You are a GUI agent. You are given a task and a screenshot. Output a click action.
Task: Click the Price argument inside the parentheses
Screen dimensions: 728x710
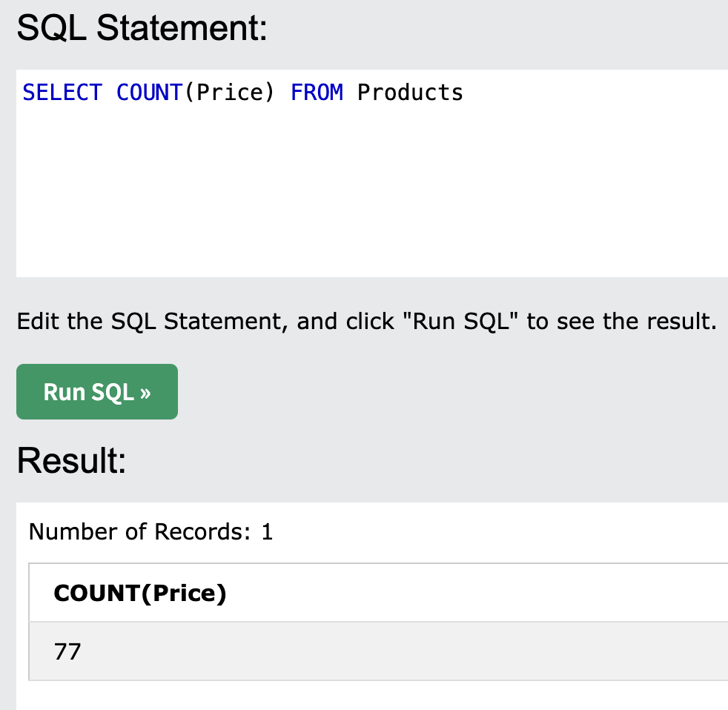click(230, 93)
